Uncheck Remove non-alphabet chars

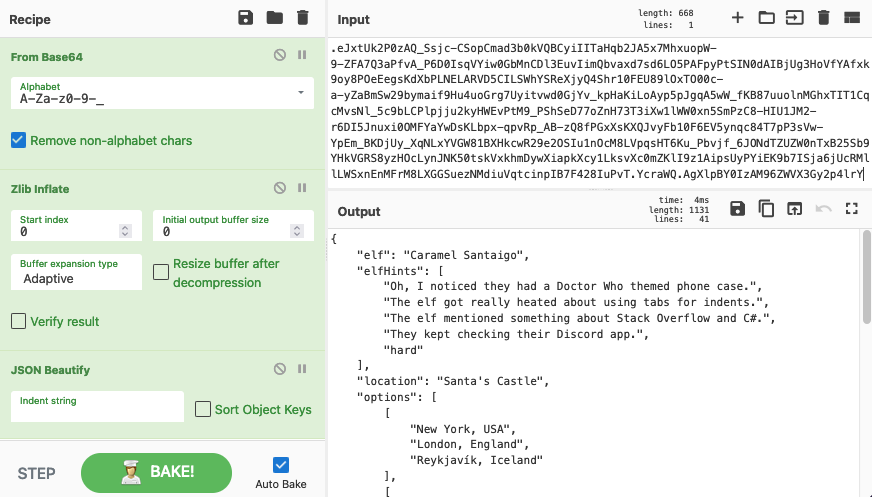coord(18,140)
